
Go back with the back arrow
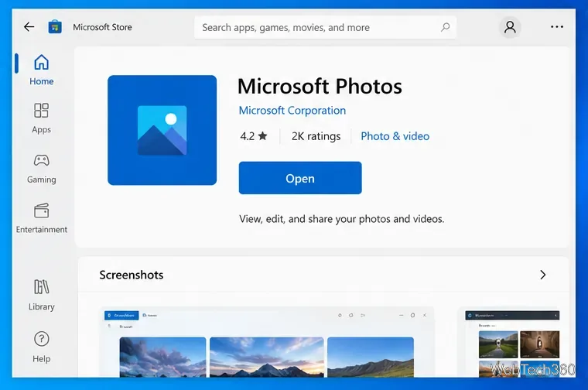click(x=29, y=26)
